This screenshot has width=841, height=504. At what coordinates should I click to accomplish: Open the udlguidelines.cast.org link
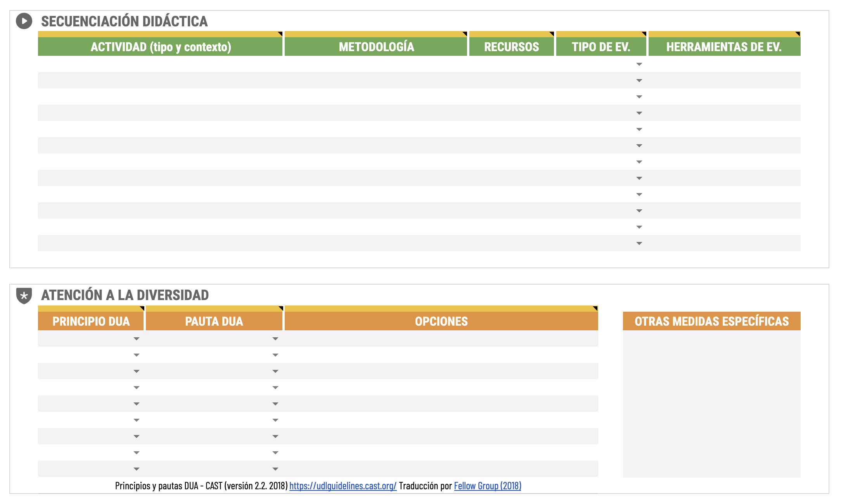(x=343, y=486)
